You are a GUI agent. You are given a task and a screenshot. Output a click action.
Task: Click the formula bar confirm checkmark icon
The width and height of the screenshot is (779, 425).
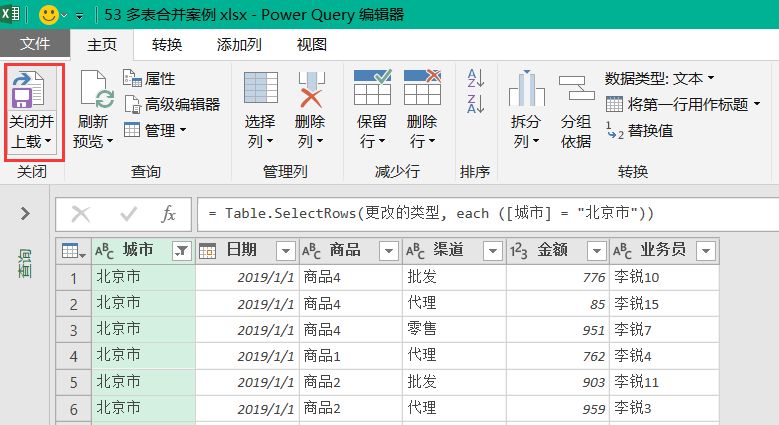(x=129, y=214)
